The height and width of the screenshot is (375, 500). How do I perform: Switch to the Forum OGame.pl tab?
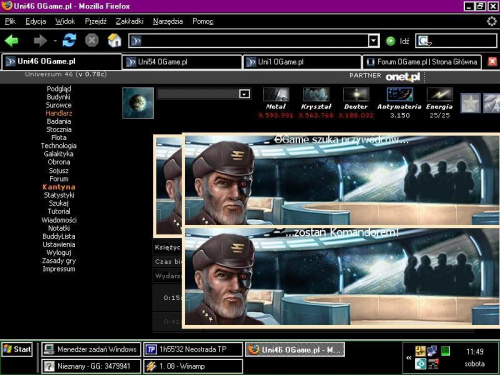(x=422, y=62)
